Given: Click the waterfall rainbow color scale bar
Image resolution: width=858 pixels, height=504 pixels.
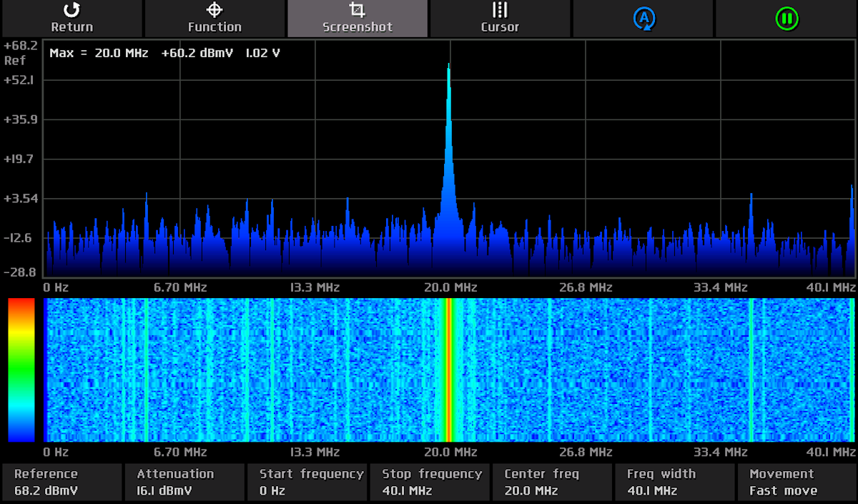Looking at the screenshot, I should (21, 370).
